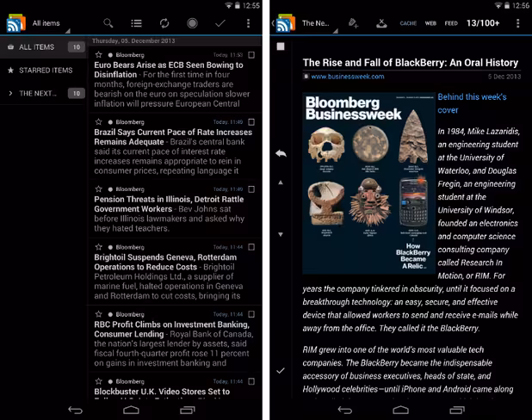The image size is (532, 420).
Task: Mark article read with sidebar checkmark
Action: tap(281, 370)
